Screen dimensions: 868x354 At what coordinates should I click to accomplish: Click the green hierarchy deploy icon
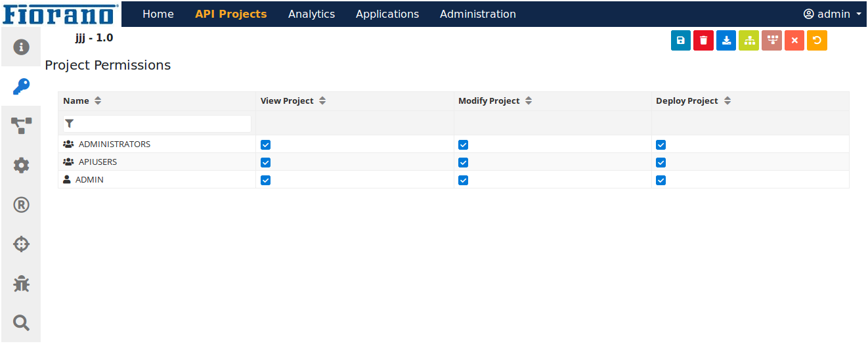coord(749,41)
